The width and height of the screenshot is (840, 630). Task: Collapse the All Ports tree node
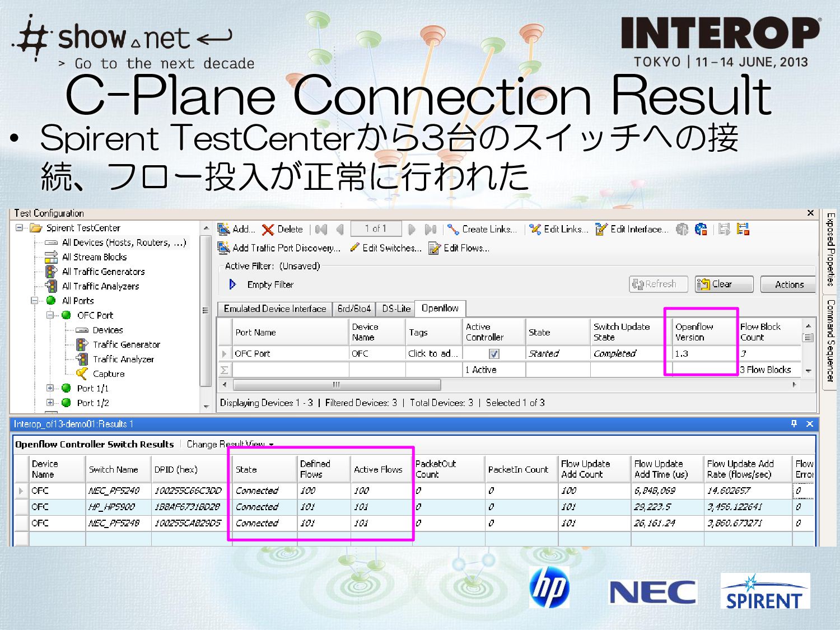point(35,301)
